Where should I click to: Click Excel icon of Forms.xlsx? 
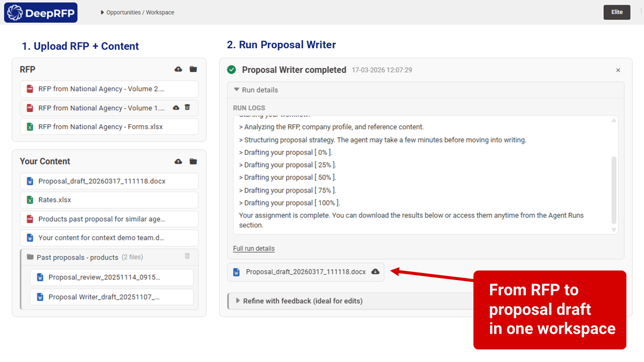[30, 127]
